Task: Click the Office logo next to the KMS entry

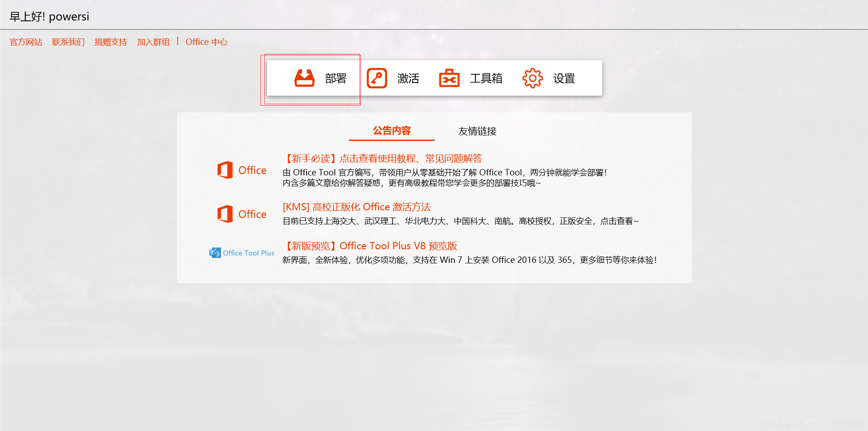Action: point(241,213)
